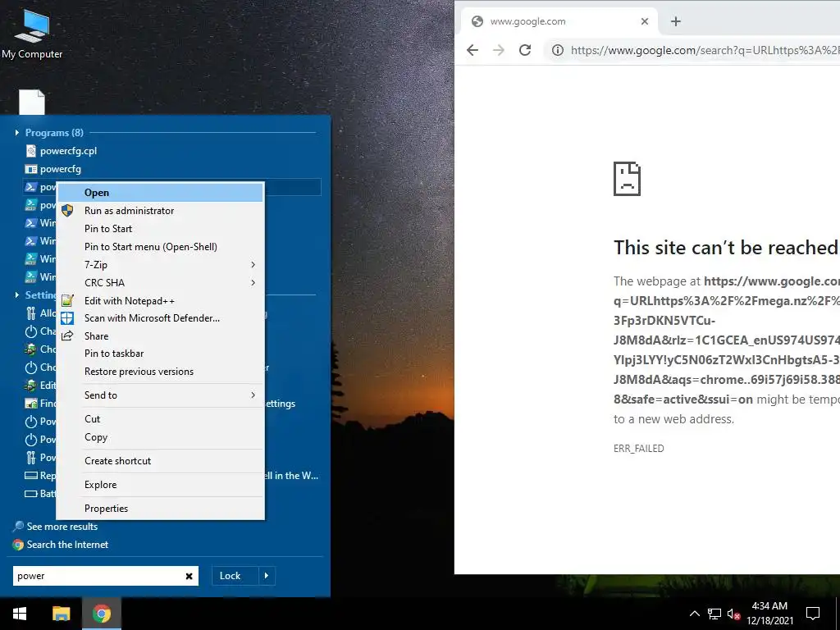Screen dimensions: 840x630
Task: Click the www.google.com tab title
Action: point(527,21)
